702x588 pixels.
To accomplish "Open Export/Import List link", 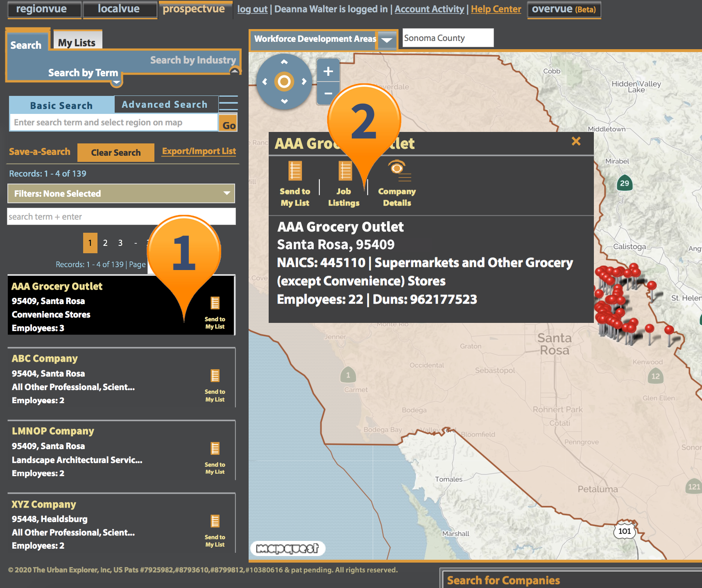I will [x=199, y=151].
